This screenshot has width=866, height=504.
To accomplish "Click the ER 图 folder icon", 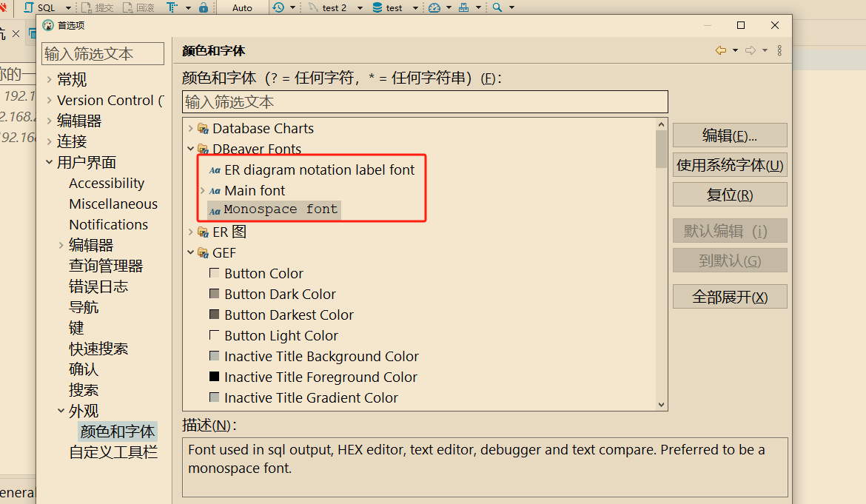I will (204, 232).
